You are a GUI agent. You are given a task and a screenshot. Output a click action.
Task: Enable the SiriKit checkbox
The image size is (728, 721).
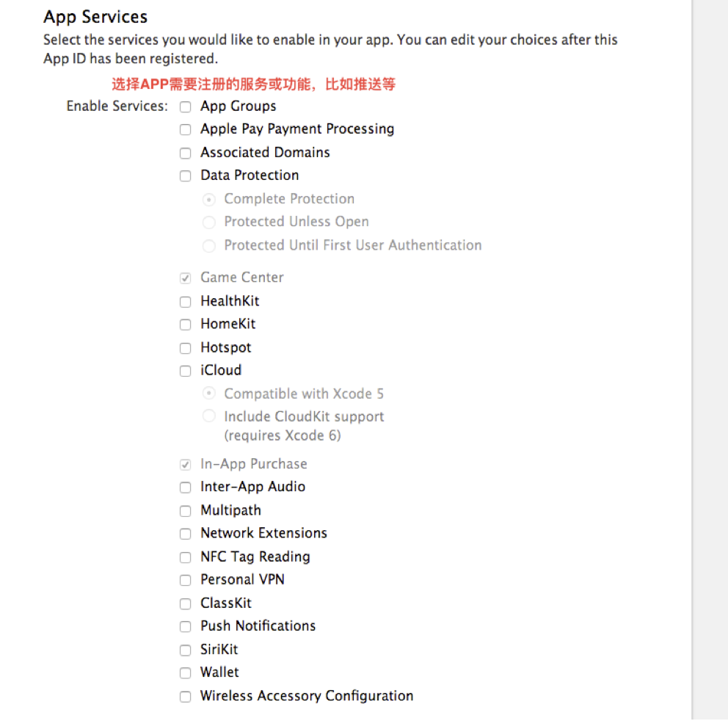click(x=185, y=651)
